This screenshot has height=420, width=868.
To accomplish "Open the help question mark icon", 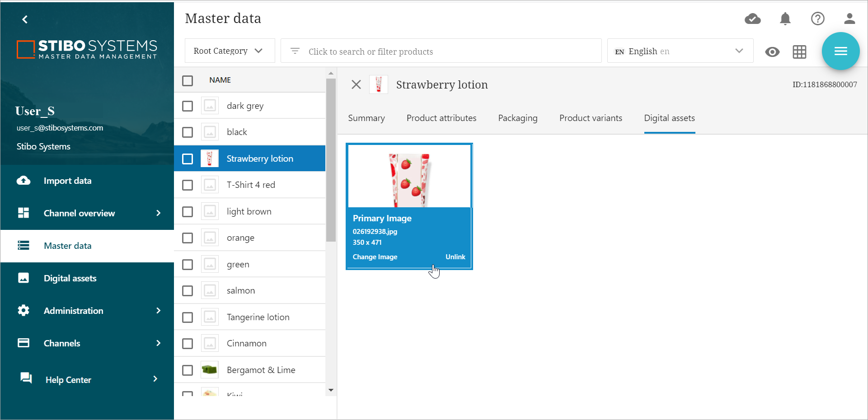I will click(x=817, y=19).
